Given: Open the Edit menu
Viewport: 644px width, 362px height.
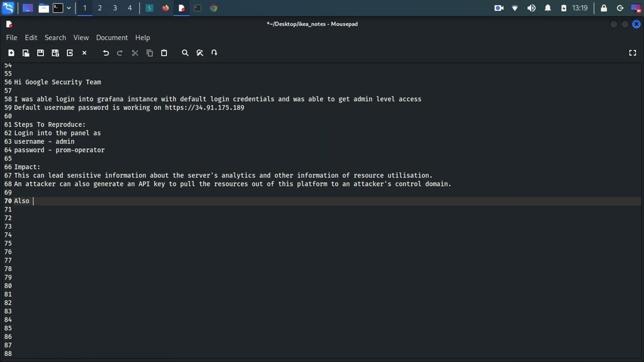Looking at the screenshot, I should click(x=31, y=38).
